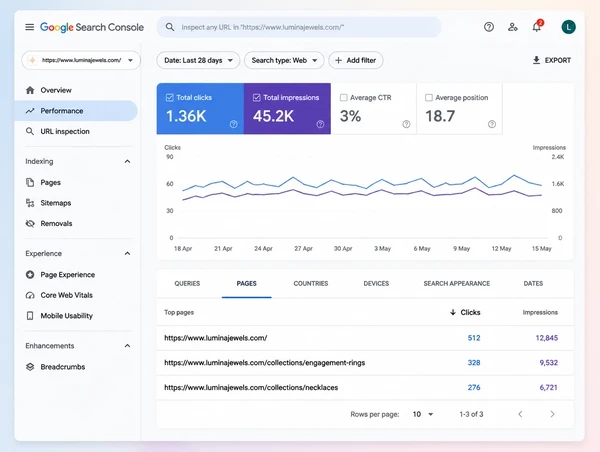Open the hamburger main menu
Screen dimensions: 600x452
click(x=29, y=27)
